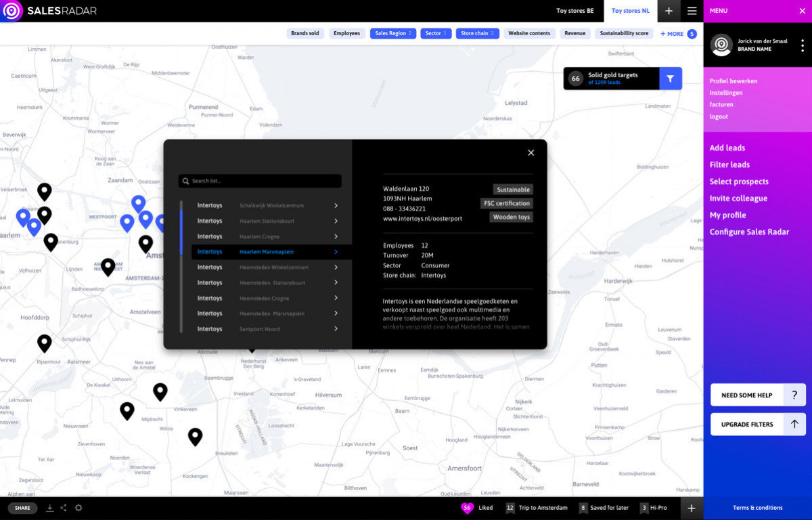The image size is (812, 520).
Task: Switch to the Toy stores BE tab
Action: click(x=575, y=11)
